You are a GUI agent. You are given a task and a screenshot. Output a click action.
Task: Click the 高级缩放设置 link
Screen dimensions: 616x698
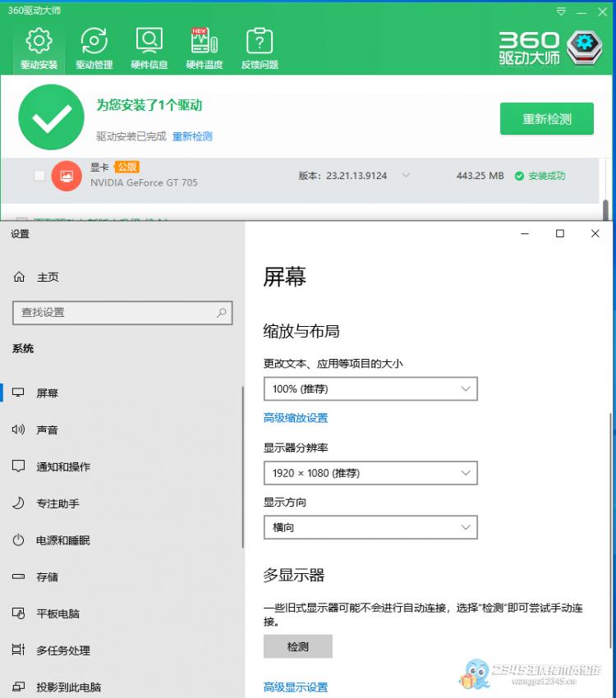296,417
